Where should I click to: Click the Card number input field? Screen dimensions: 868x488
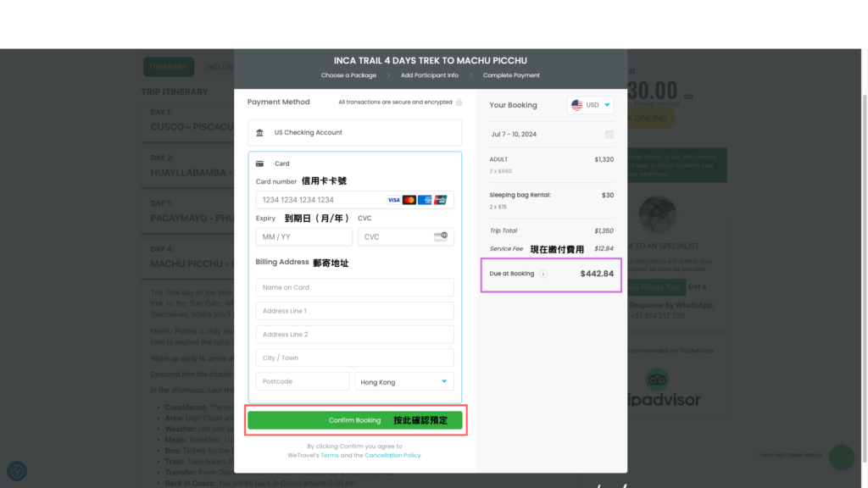click(x=355, y=200)
